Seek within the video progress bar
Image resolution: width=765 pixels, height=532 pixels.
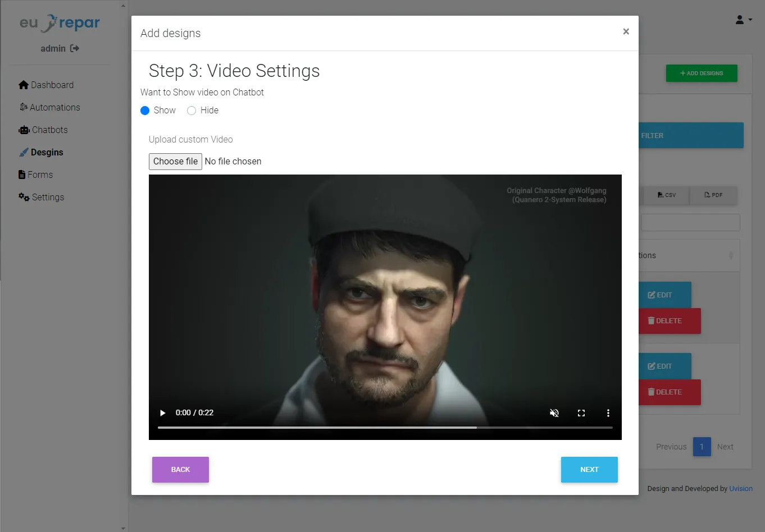click(385, 428)
